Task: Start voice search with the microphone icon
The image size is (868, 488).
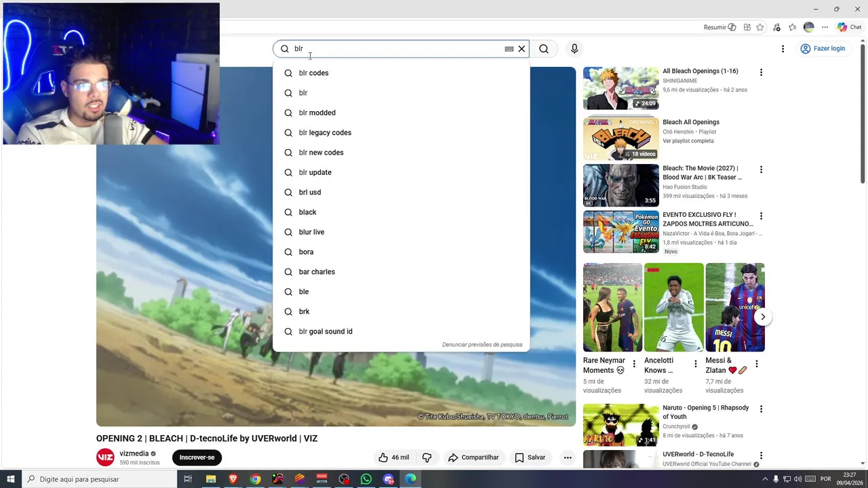Action: pos(574,49)
